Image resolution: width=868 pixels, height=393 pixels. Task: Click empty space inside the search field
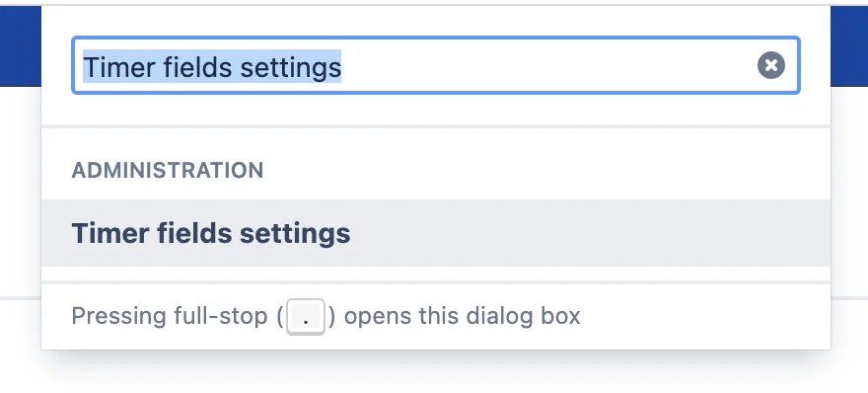tap(548, 65)
